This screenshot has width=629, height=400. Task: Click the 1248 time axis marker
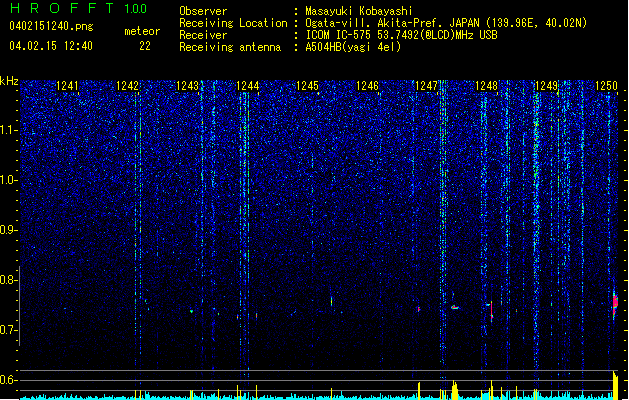click(486, 86)
